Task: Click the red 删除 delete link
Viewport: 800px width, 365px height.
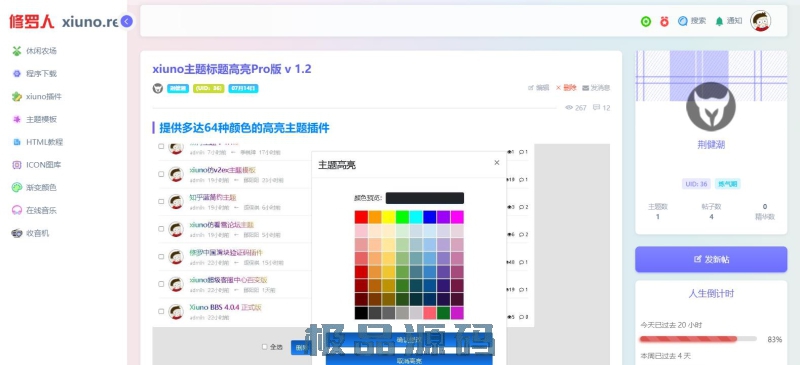Action: click(566, 88)
